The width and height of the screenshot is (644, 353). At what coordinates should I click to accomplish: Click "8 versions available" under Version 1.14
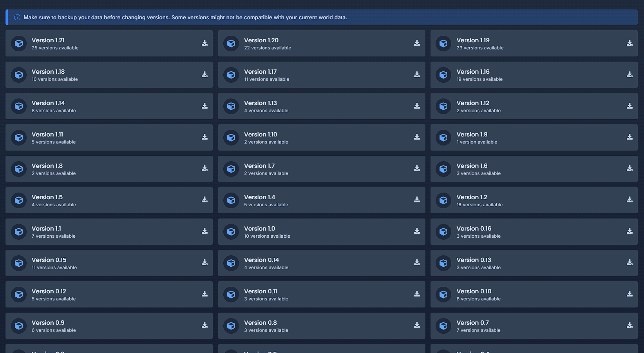[x=54, y=111]
